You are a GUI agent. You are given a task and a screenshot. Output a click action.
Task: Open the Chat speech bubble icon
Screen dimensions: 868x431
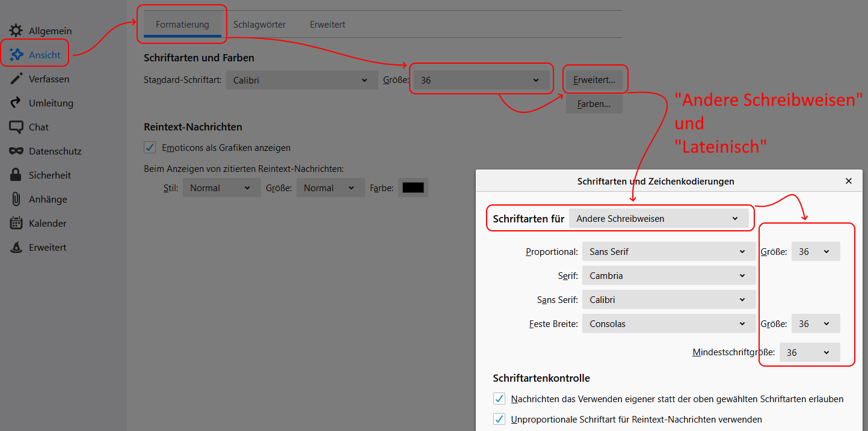(16, 127)
